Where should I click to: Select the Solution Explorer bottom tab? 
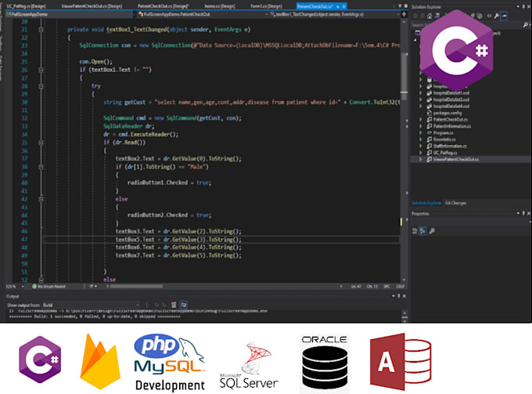pos(426,203)
